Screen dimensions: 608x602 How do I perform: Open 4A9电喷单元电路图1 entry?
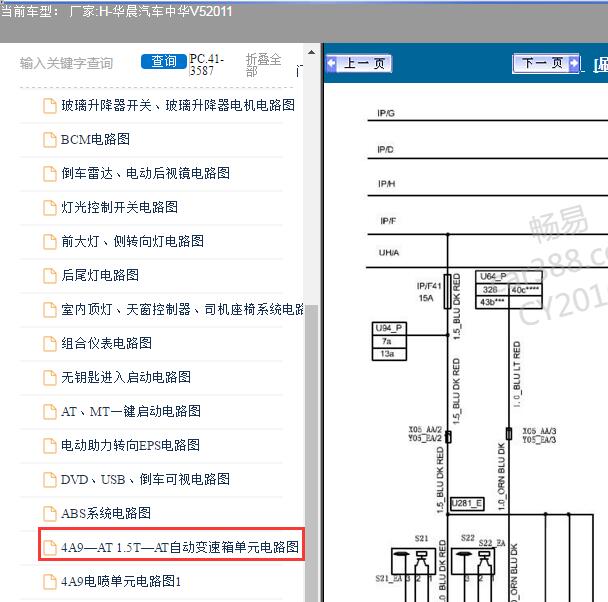tap(121, 582)
